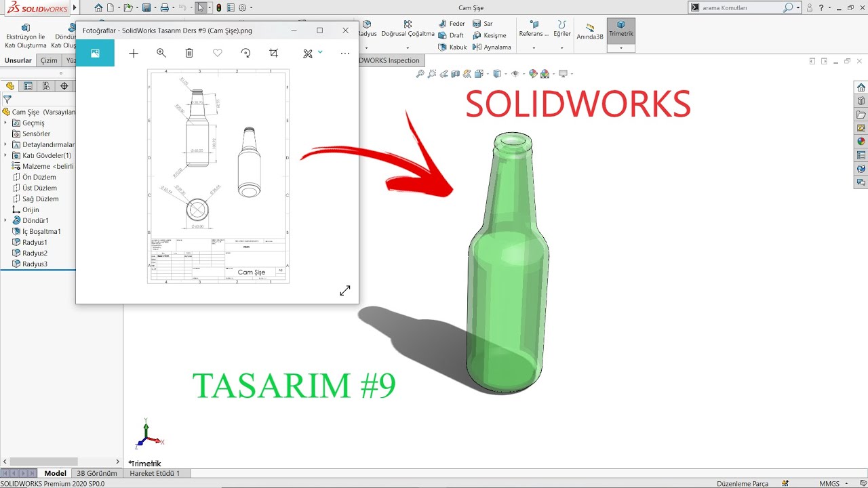Select İç Boşaltma1 feature
This screenshot has width=868, height=488.
pos(37,231)
